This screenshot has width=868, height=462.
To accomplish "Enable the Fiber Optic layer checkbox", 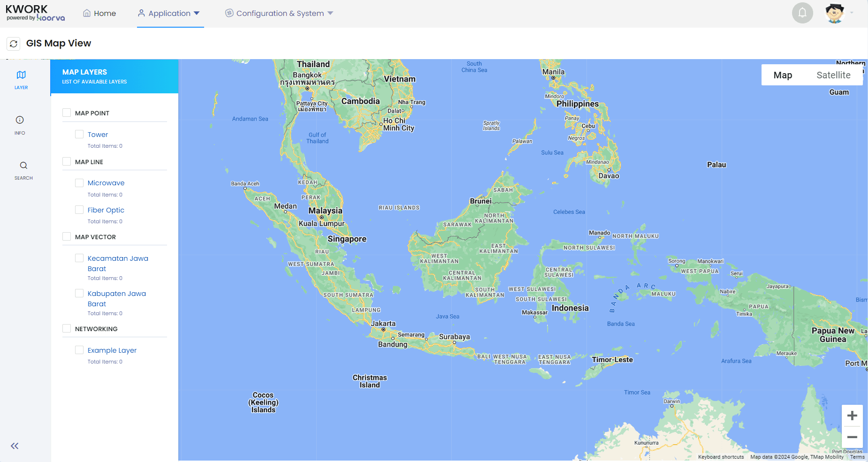I will pyautogui.click(x=79, y=210).
